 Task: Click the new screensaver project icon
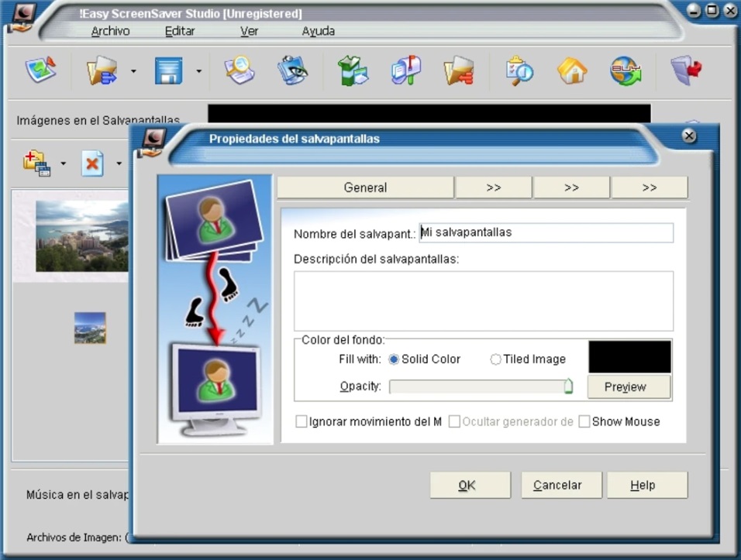click(40, 70)
